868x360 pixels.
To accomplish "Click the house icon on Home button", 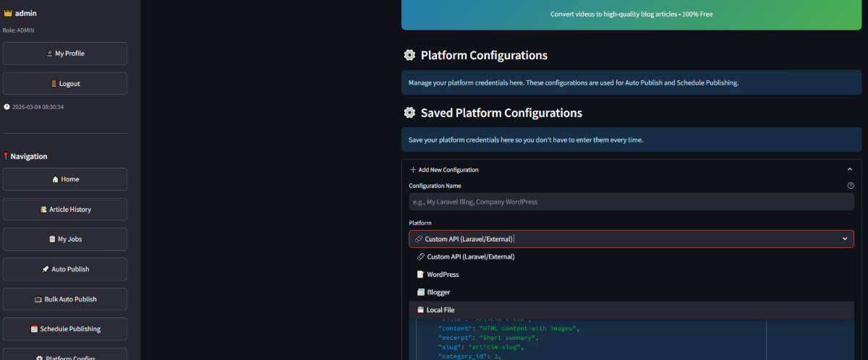I will [x=55, y=179].
